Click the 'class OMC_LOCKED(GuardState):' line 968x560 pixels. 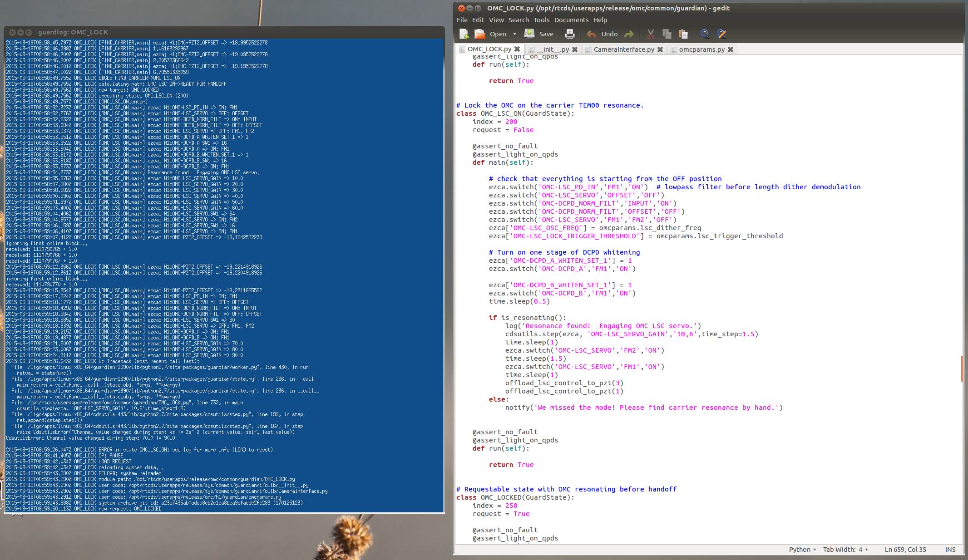[515, 497]
